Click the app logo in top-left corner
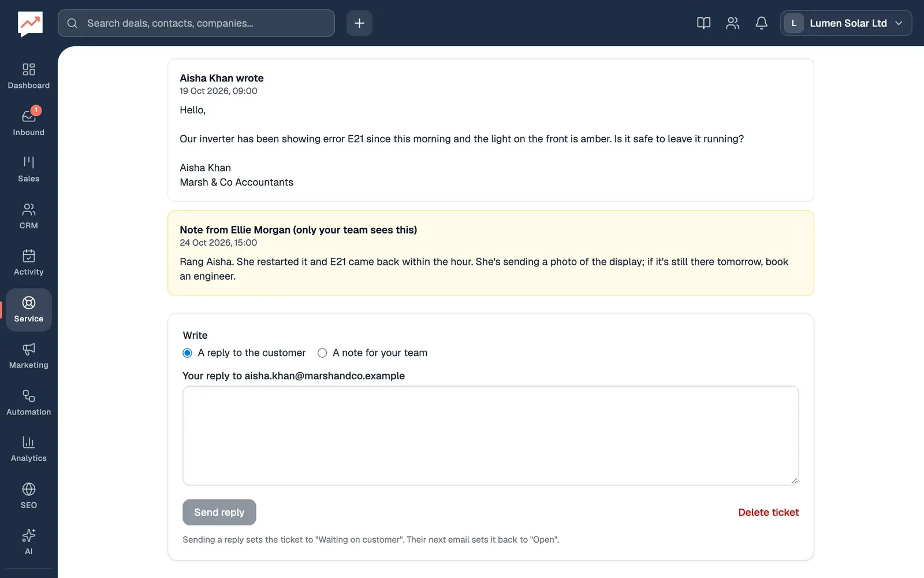 coord(30,24)
